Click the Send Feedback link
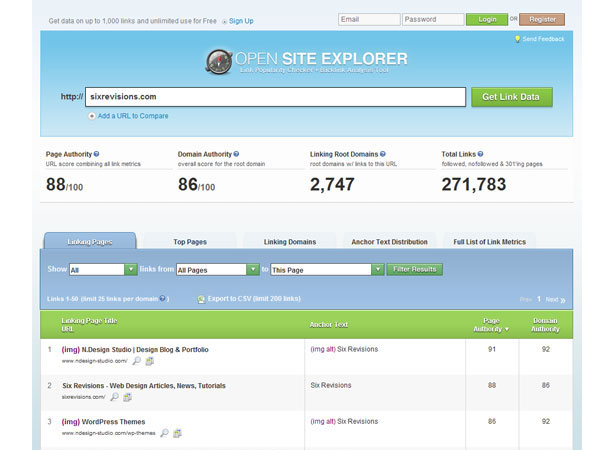The width and height of the screenshot is (615, 450). pyautogui.click(x=543, y=39)
